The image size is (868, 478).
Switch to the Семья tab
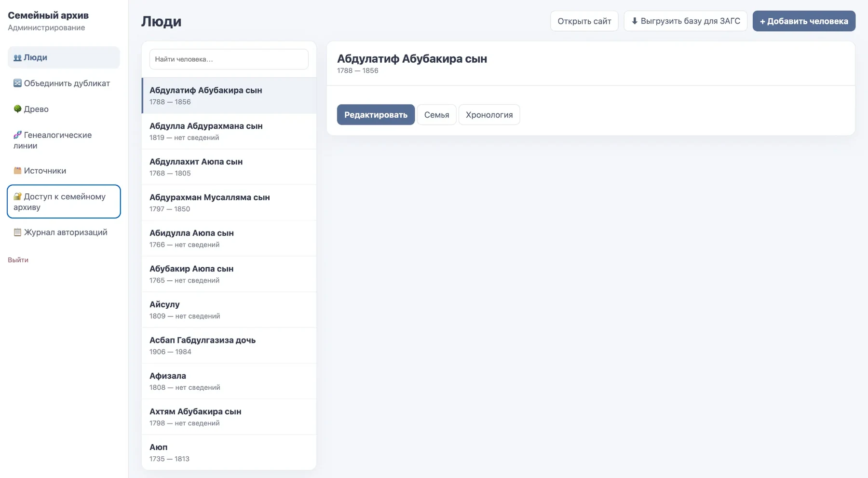(x=436, y=115)
